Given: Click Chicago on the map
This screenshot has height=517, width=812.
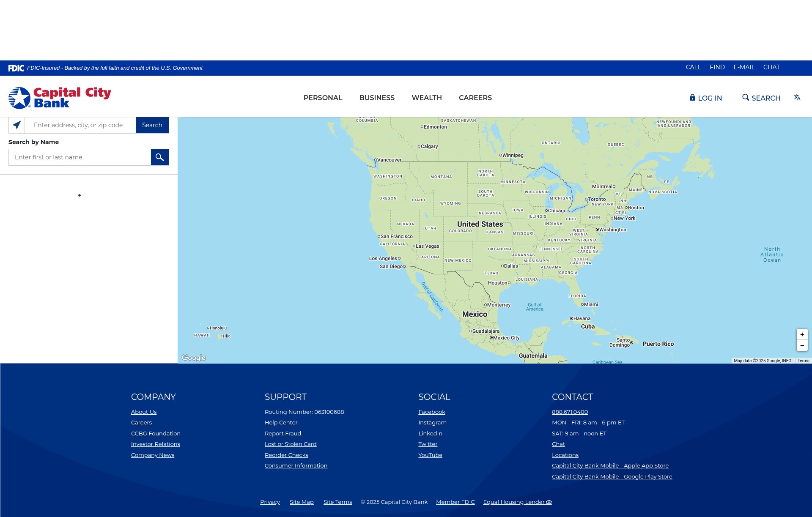Looking at the screenshot, I should click(556, 211).
